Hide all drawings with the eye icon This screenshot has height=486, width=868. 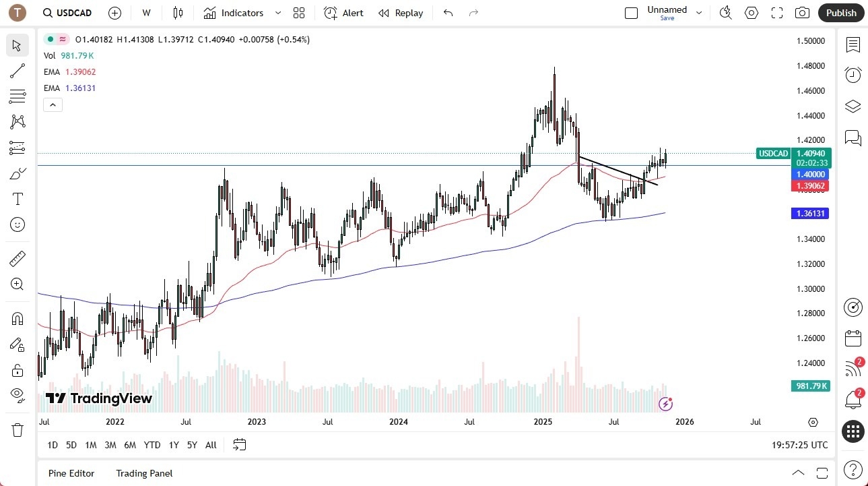coord(18,395)
